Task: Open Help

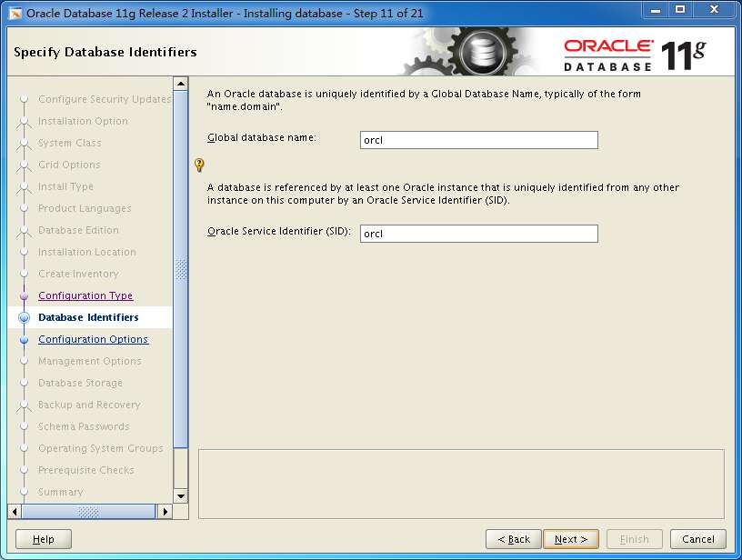Action: 44,539
